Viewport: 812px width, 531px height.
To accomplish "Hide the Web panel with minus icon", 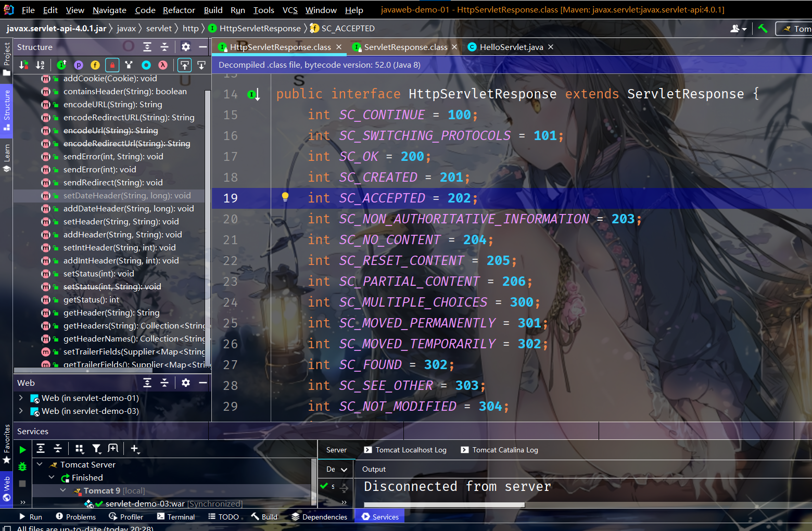I will pyautogui.click(x=203, y=383).
